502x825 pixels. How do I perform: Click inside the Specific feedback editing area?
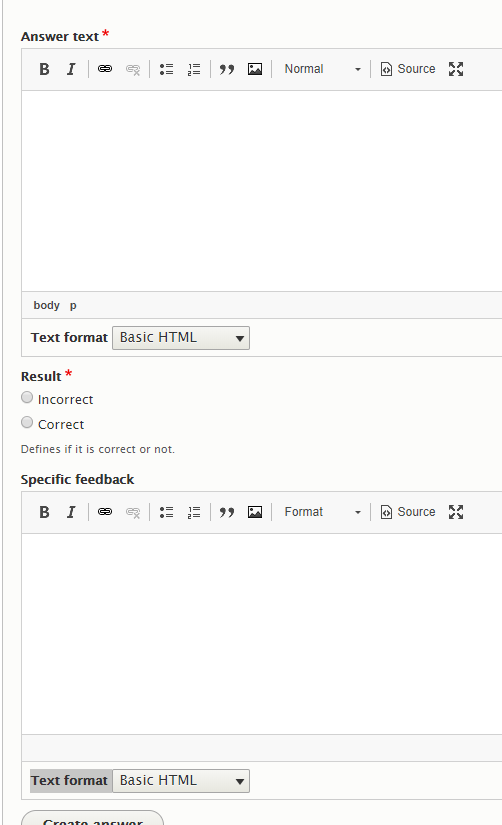262,634
